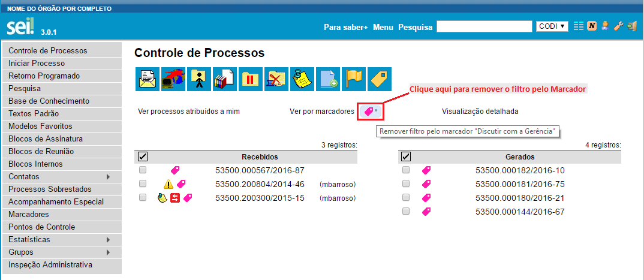Check the box for process 53500.200804/2014-46
The width and height of the screenshot is (644, 280).
143,183
